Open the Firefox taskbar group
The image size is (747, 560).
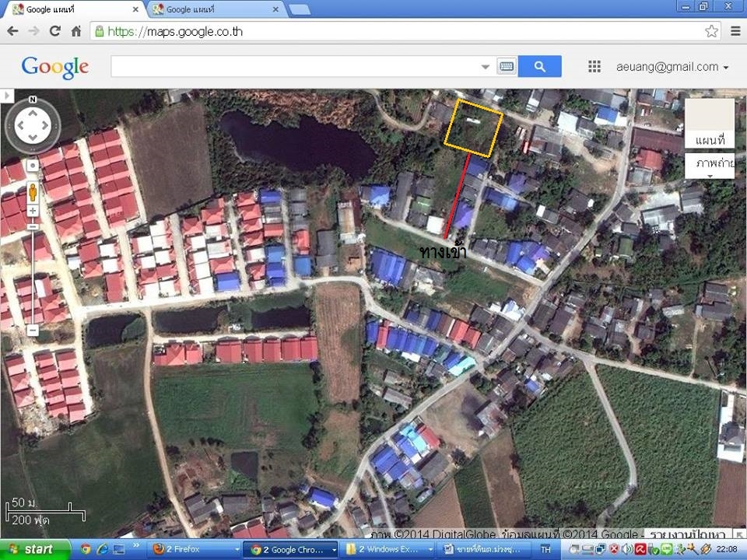click(179, 549)
